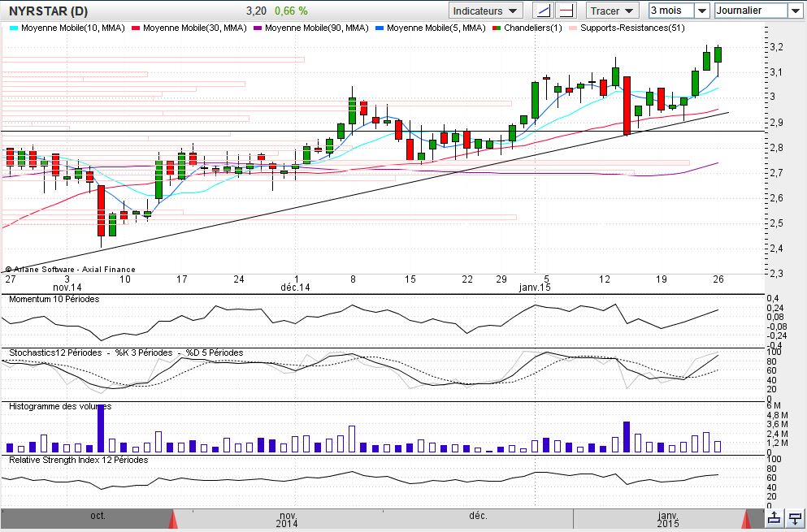Open the Indicateurs dropdown menu
Viewport: 807px width, 532px height.
click(485, 11)
